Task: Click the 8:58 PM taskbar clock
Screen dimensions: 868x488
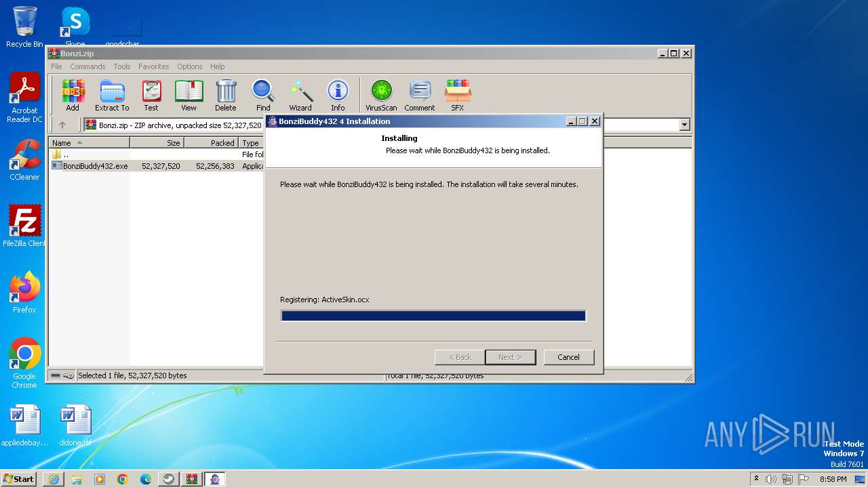Action: pyautogui.click(x=833, y=479)
